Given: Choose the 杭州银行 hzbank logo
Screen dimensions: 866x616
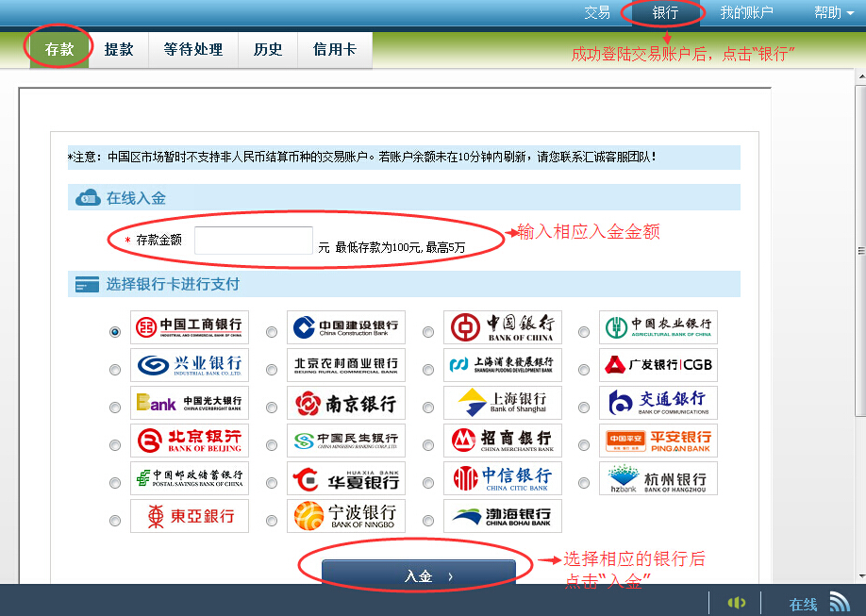Looking at the screenshot, I should (x=658, y=478).
